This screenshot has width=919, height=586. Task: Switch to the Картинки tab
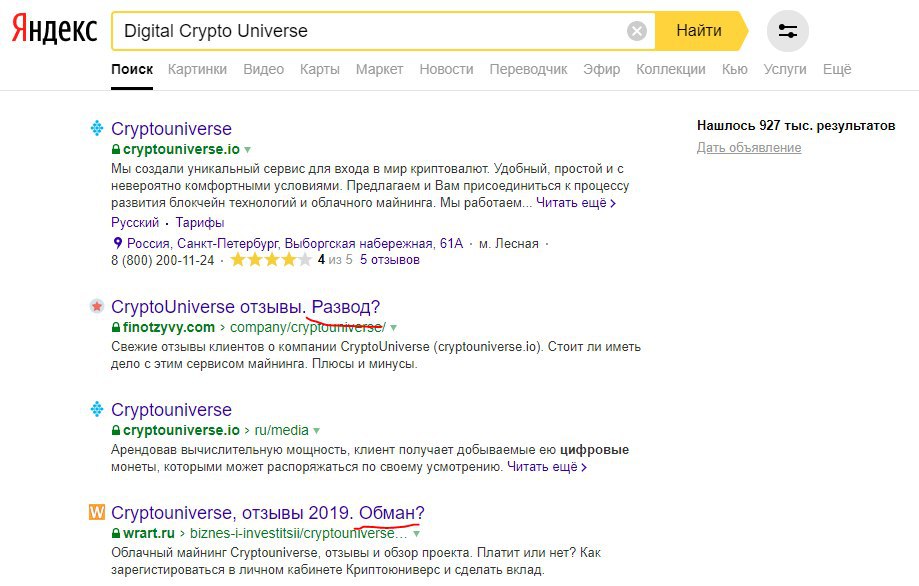[197, 69]
